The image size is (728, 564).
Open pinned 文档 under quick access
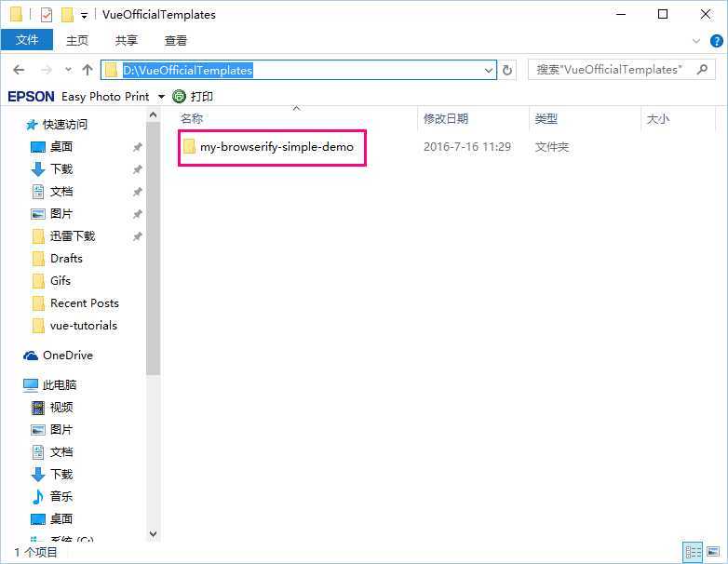pyautogui.click(x=51, y=191)
